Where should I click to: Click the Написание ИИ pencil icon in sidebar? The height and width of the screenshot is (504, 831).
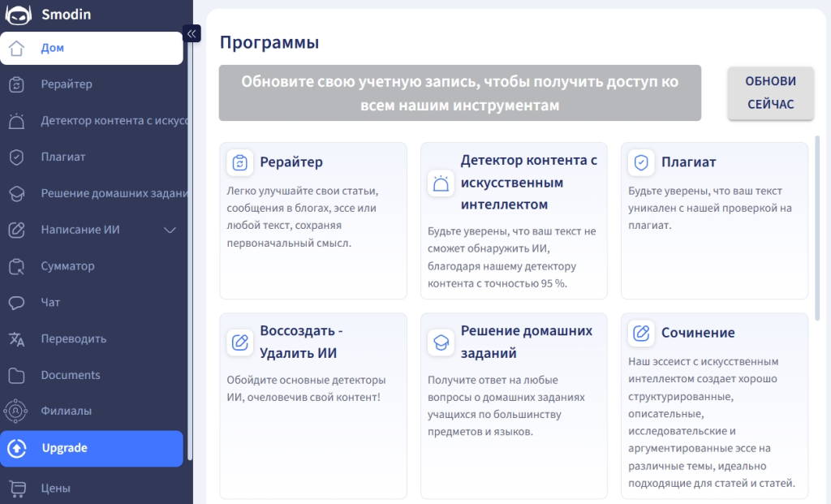click(x=16, y=230)
